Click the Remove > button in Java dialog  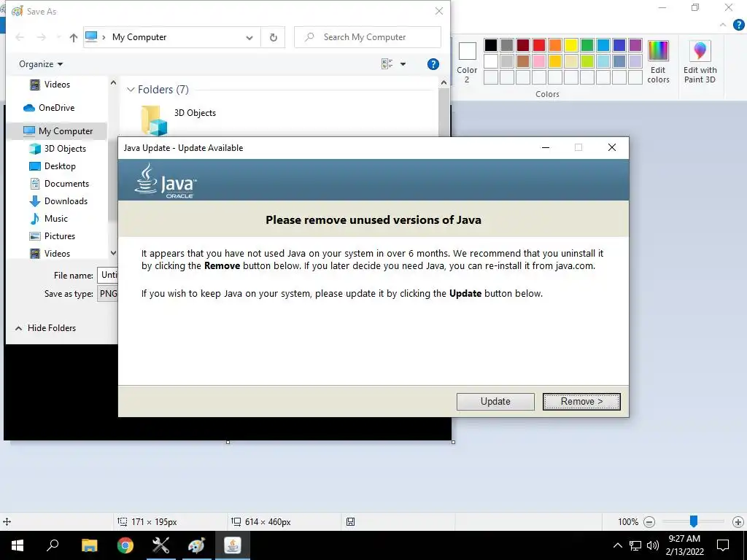pyautogui.click(x=581, y=402)
